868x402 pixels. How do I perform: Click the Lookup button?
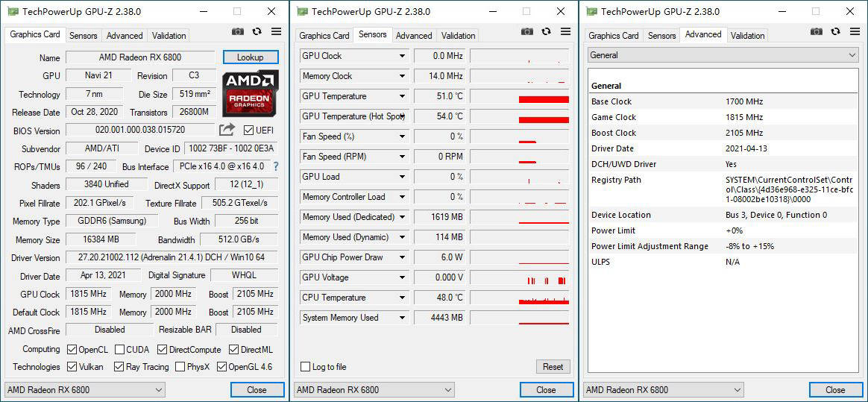(251, 57)
